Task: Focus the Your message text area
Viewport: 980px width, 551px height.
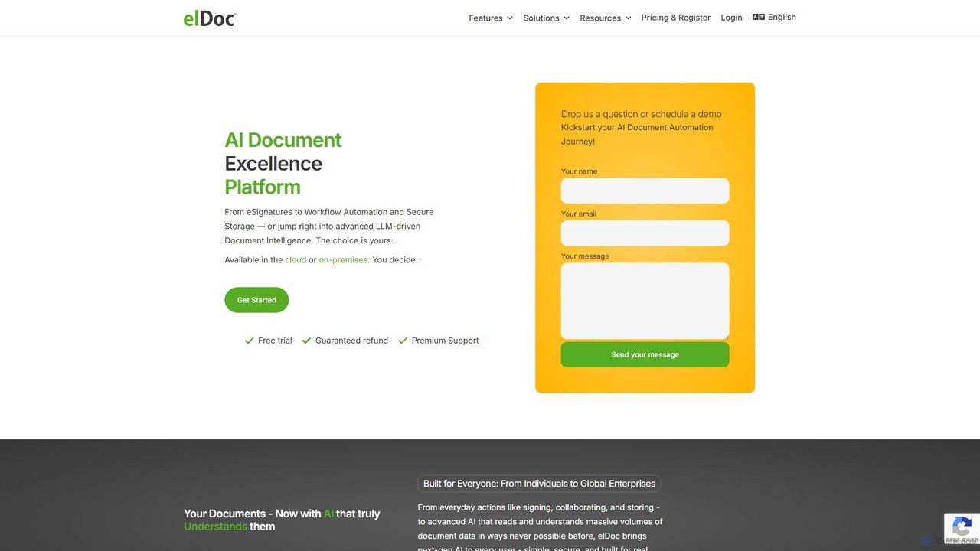Action: [x=645, y=301]
